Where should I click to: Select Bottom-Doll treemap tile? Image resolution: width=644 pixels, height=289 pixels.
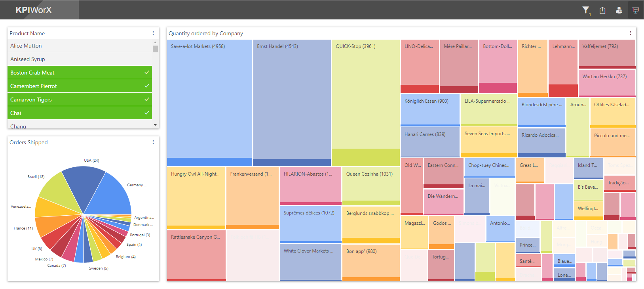tap(498, 66)
